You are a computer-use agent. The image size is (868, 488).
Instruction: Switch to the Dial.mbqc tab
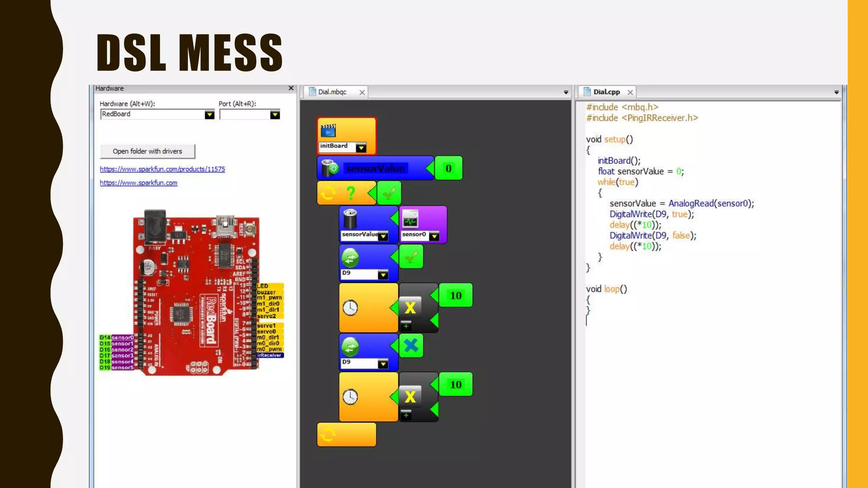332,92
